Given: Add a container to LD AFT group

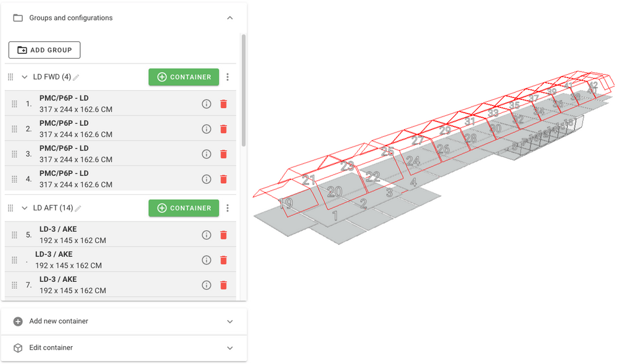Looking at the screenshot, I should point(184,208).
